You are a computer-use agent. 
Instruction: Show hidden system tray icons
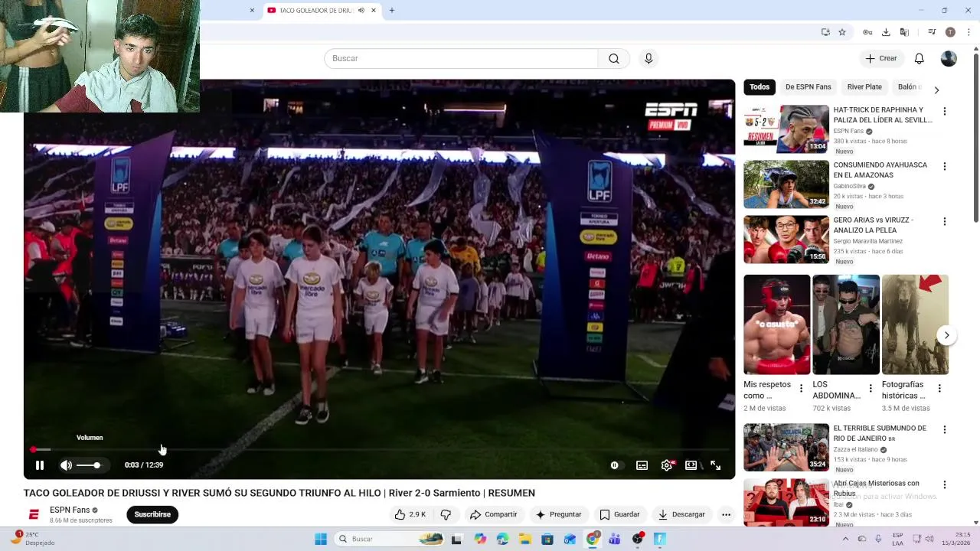845,539
